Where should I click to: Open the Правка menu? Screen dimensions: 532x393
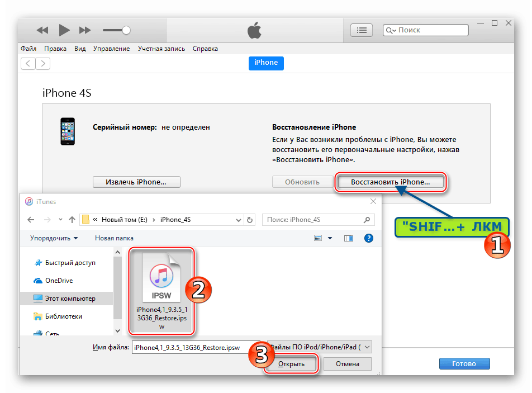point(55,49)
